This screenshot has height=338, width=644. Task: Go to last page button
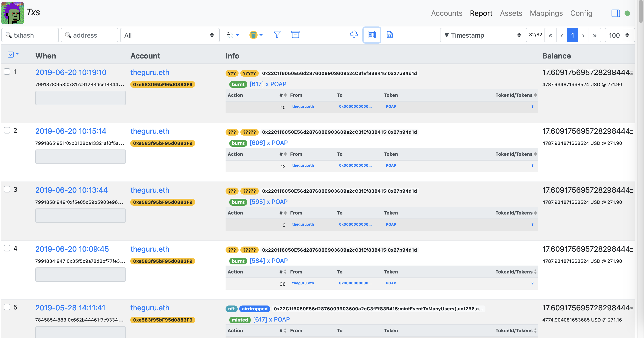pos(595,35)
